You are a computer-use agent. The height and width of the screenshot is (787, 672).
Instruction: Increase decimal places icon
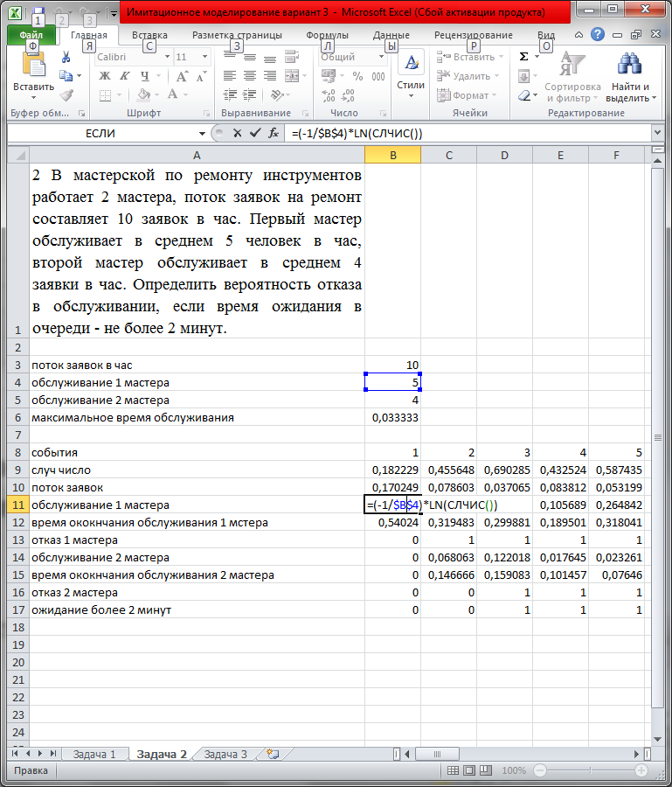coord(329,94)
